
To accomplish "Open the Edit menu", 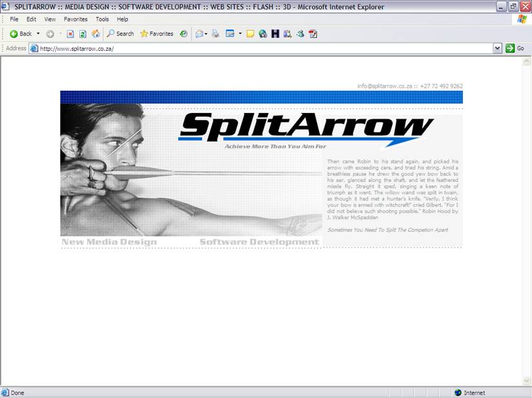I will coord(31,19).
